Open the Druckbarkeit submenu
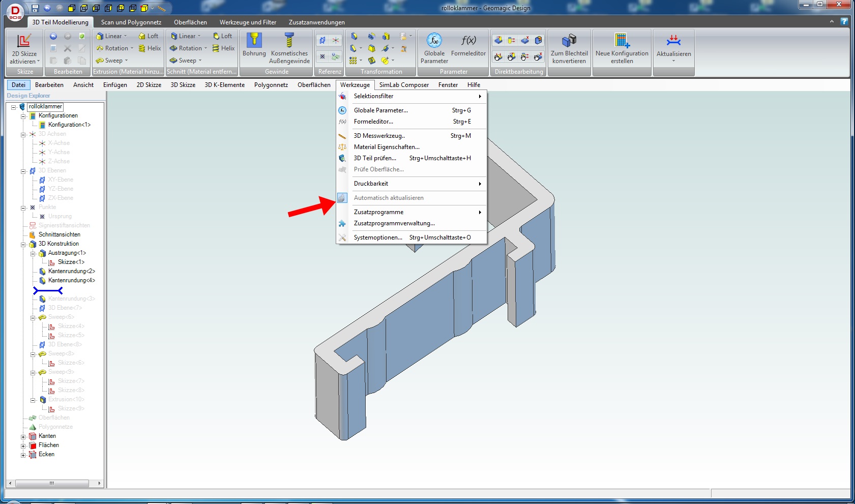Image resolution: width=855 pixels, height=504 pixels. 411,184
